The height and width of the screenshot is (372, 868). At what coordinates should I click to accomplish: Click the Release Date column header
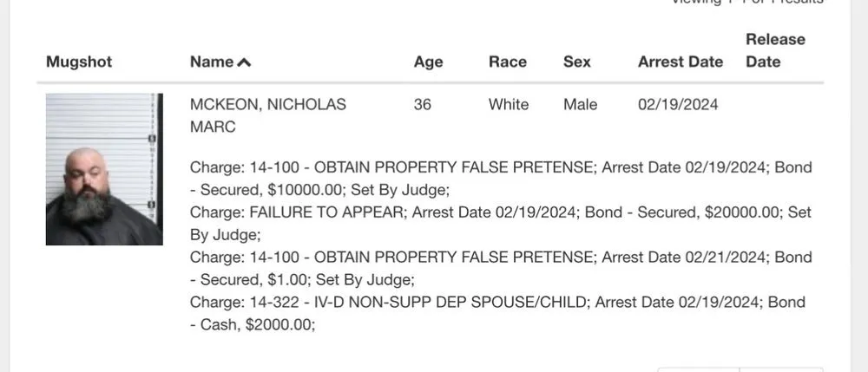[x=775, y=50]
